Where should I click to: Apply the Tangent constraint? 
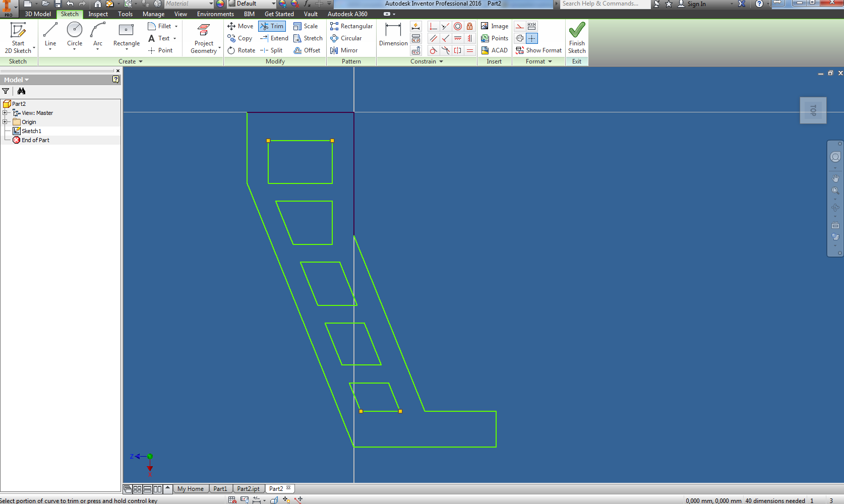tap(433, 50)
